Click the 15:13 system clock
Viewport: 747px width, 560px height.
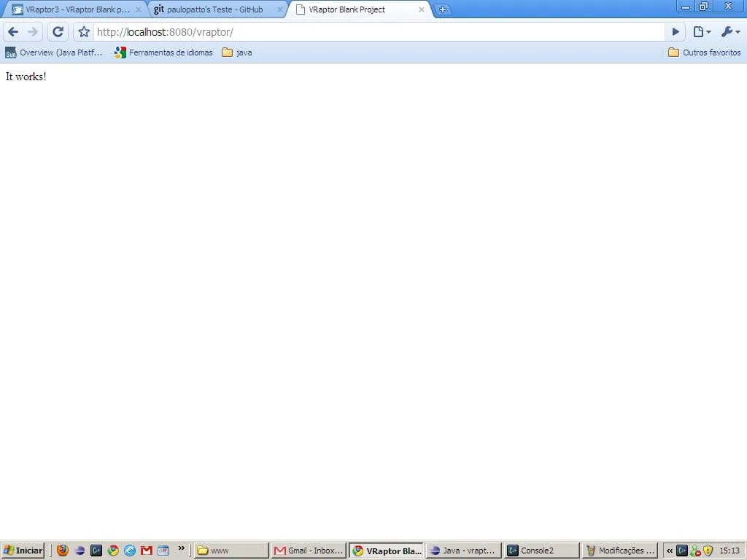pos(729,551)
